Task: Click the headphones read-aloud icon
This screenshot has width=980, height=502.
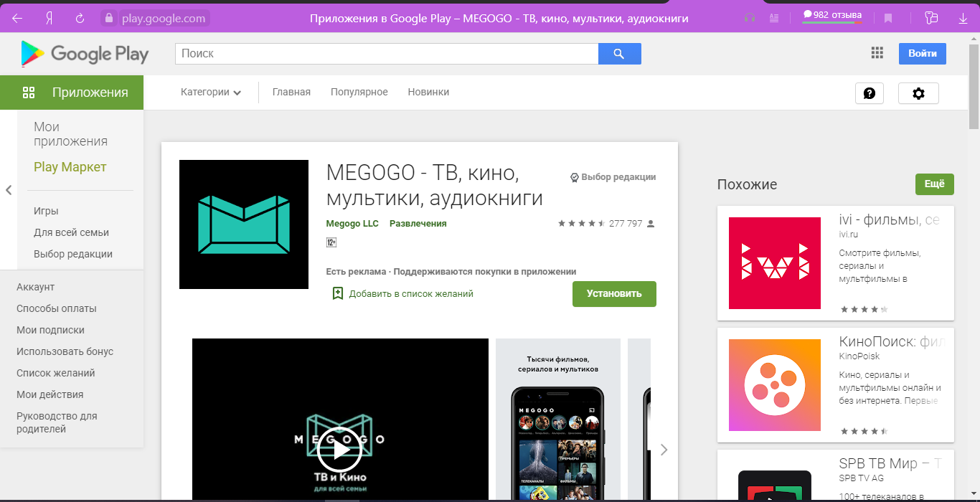Action: point(750,19)
